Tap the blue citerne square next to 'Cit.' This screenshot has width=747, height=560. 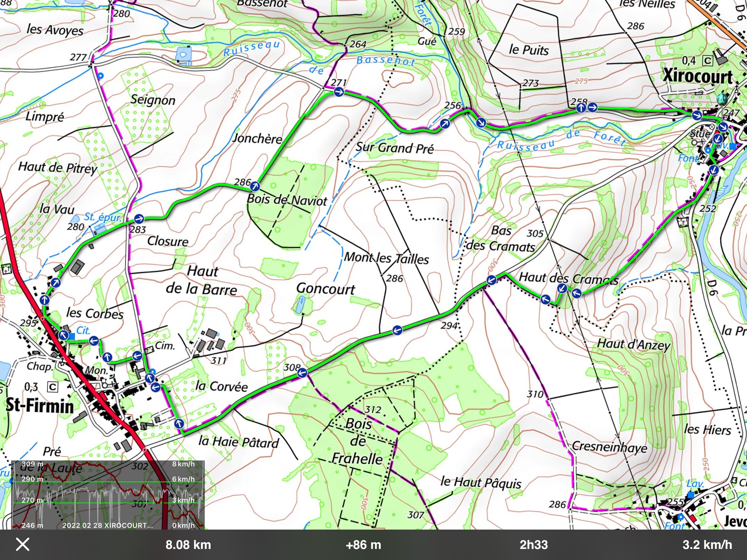(x=72, y=336)
